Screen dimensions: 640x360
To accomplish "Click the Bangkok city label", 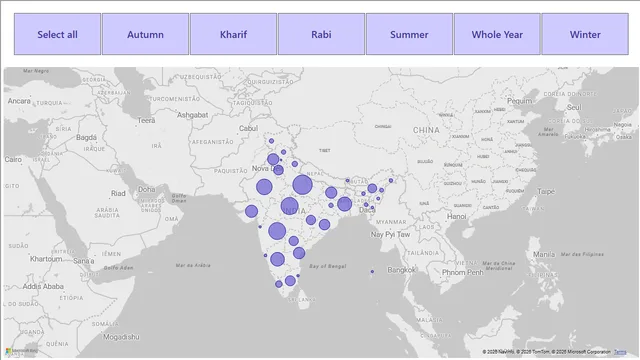I will (x=402, y=270).
